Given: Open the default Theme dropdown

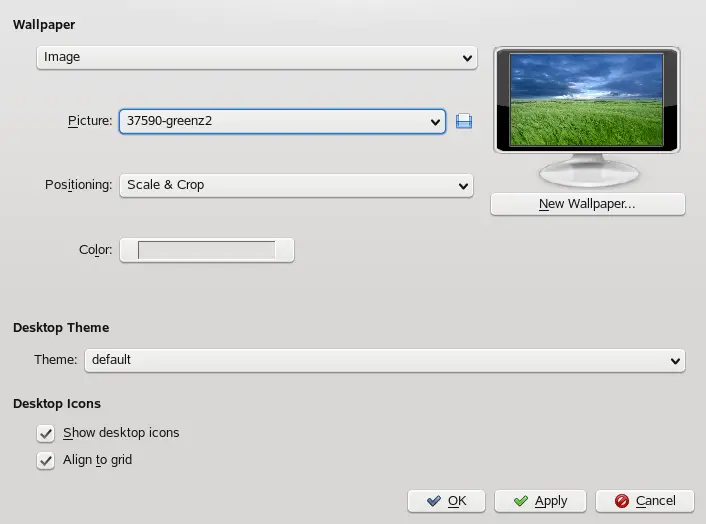Looking at the screenshot, I should (x=384, y=360).
